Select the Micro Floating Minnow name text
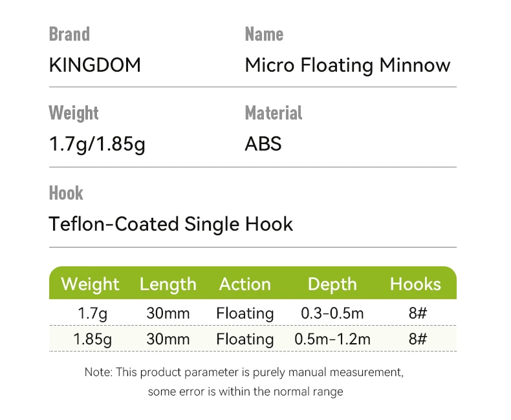 pyautogui.click(x=347, y=65)
